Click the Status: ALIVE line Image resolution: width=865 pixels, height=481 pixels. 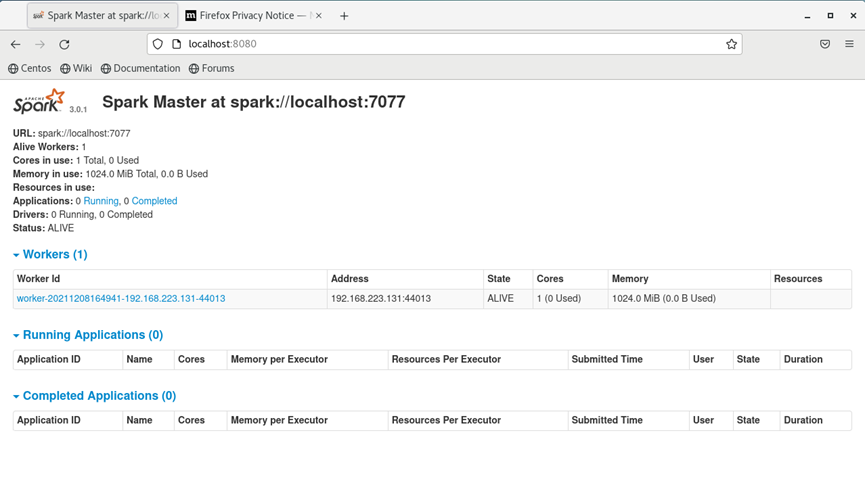(44, 228)
